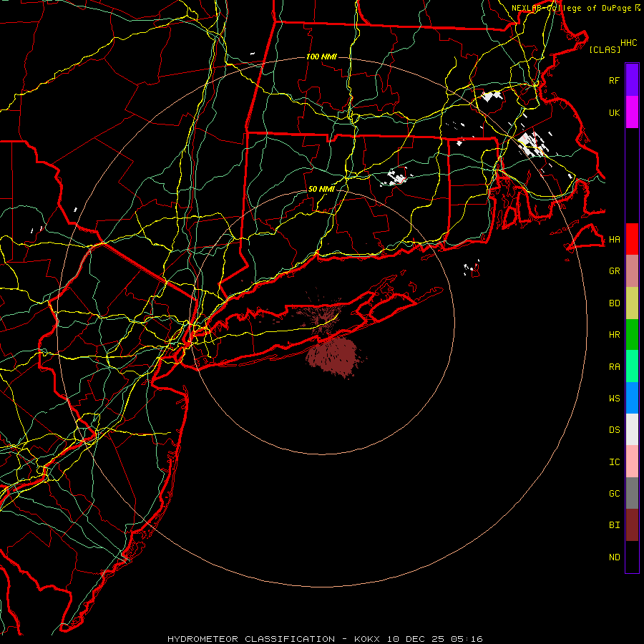Click the DS white legend swatch
The width and height of the screenshot is (644, 644).
point(632,429)
